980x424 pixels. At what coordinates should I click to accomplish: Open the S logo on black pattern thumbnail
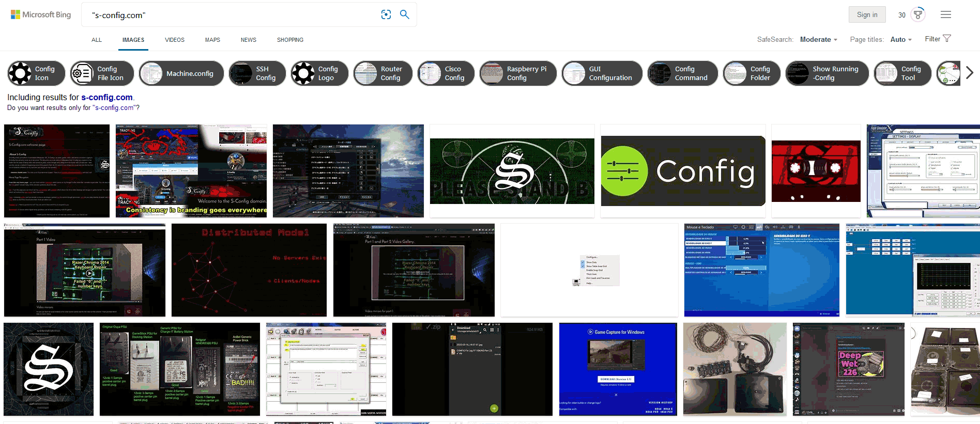point(49,369)
